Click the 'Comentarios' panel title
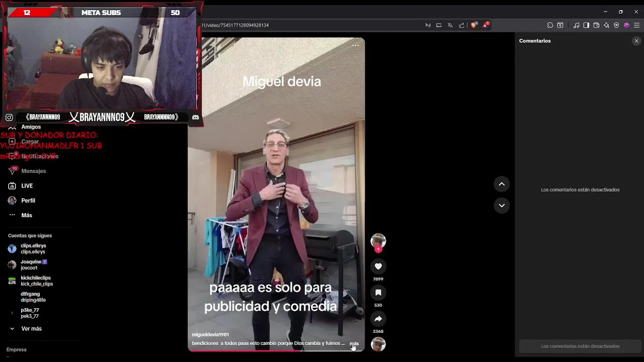This screenshot has height=362, width=644. click(x=535, y=41)
